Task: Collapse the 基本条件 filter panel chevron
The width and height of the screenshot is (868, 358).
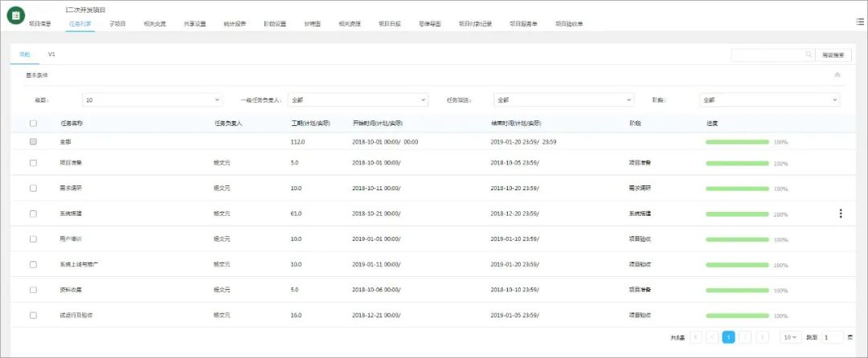Action: coord(837,75)
